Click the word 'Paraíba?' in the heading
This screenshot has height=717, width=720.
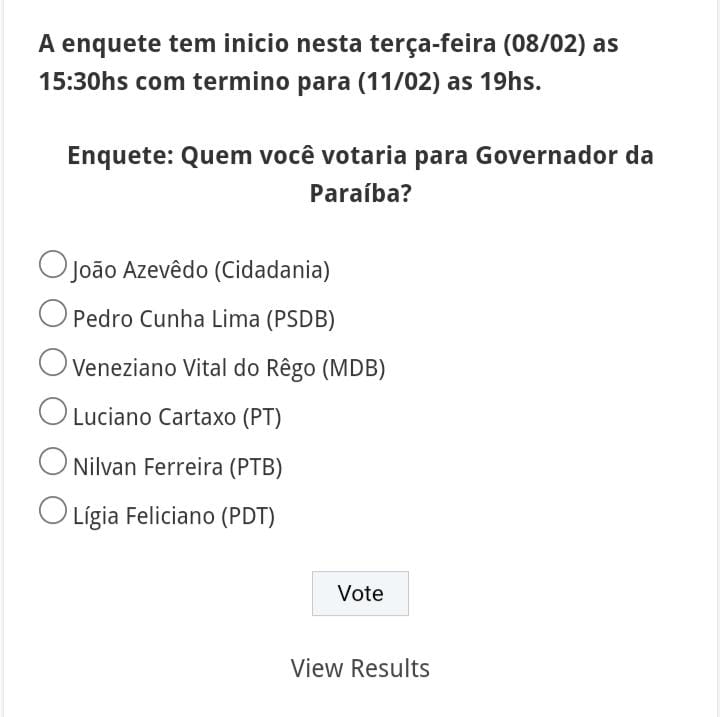pyautogui.click(x=360, y=193)
